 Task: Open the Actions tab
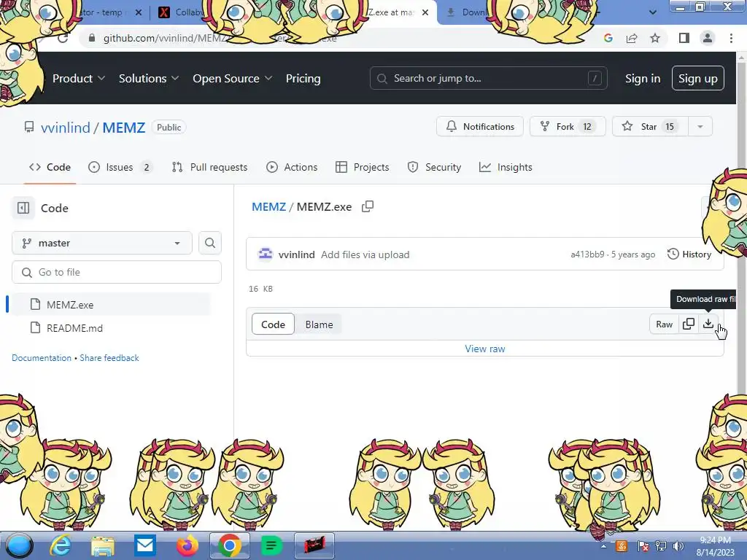pyautogui.click(x=292, y=167)
